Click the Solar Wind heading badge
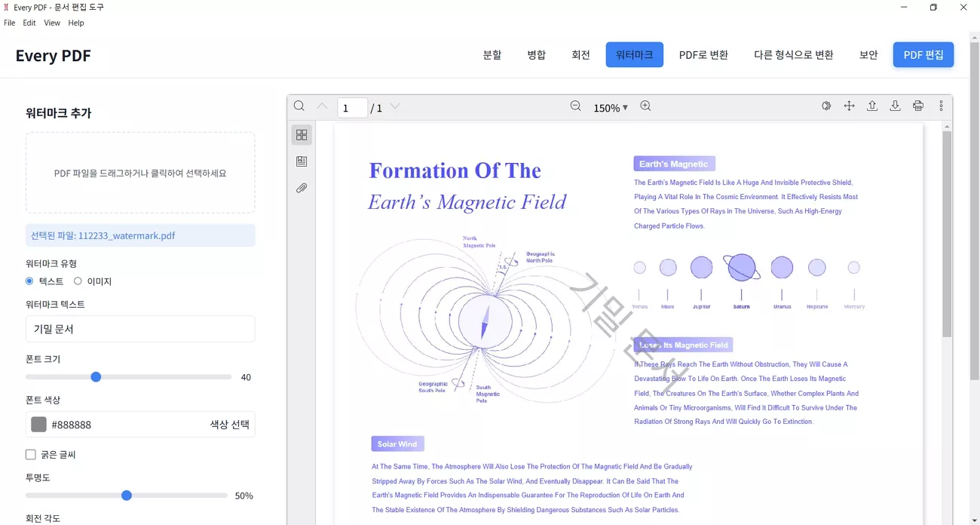The height and width of the screenshot is (525, 980). point(397,444)
